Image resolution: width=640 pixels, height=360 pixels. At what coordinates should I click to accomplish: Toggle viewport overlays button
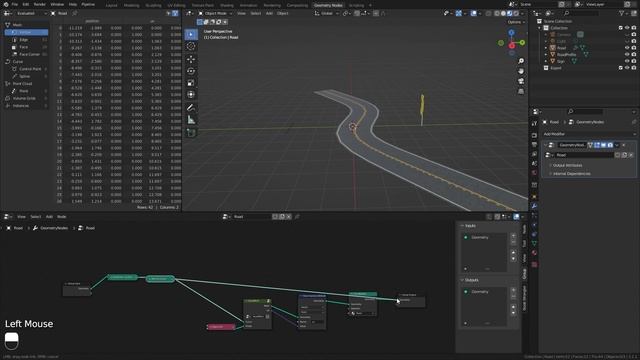point(473,13)
